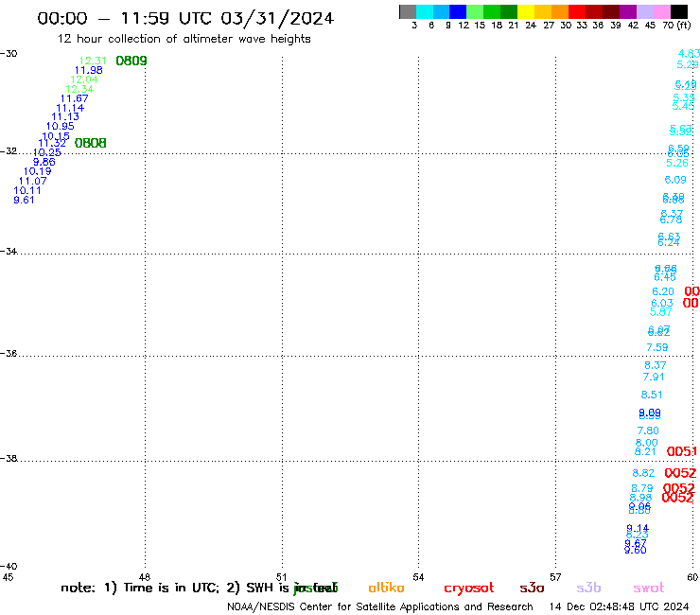This screenshot has height=615, width=700.
Task: Click the blue wave height '10.19'
Action: 38,171
